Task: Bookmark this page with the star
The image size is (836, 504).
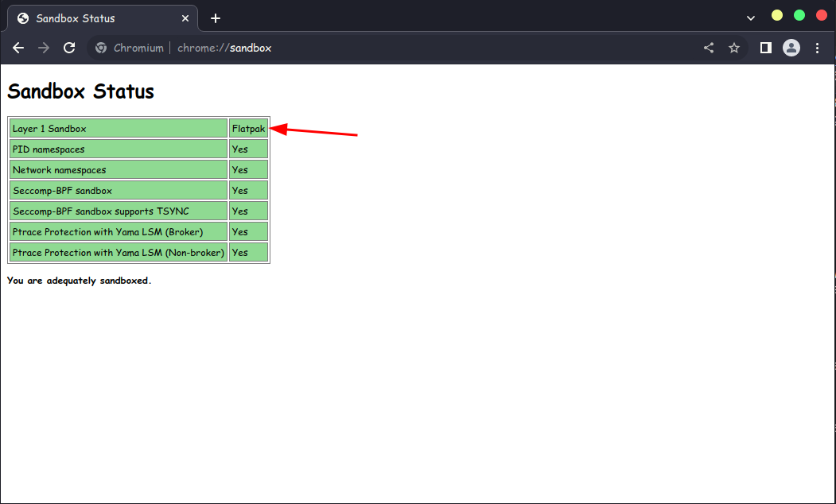Action: [x=734, y=48]
